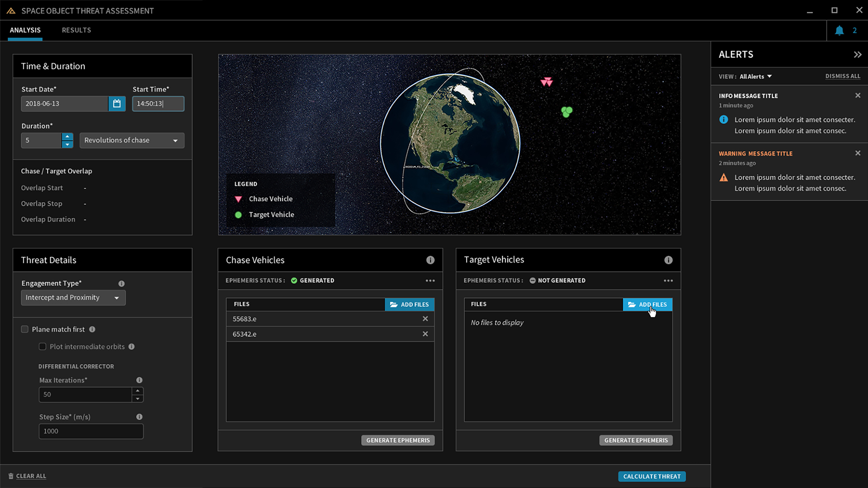Screen dimensions: 868x488
Task: Increment the Duration stepper up
Action: pyautogui.click(x=67, y=136)
